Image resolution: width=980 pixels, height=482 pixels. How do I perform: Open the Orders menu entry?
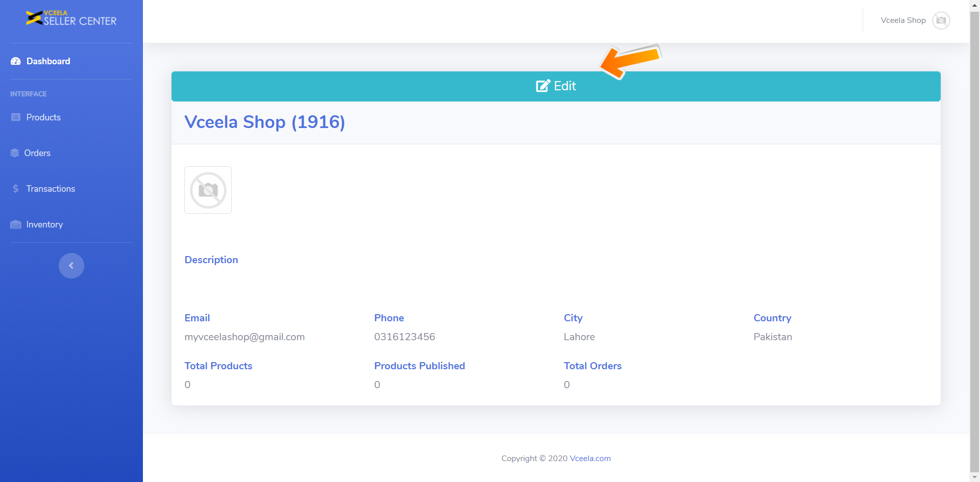(37, 153)
